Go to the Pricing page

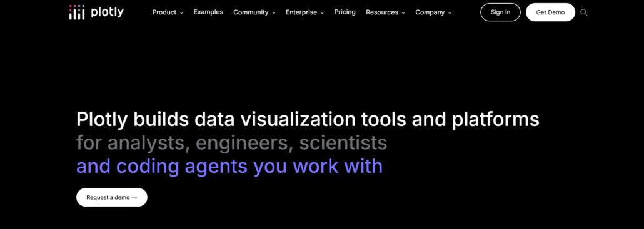pyautogui.click(x=345, y=12)
